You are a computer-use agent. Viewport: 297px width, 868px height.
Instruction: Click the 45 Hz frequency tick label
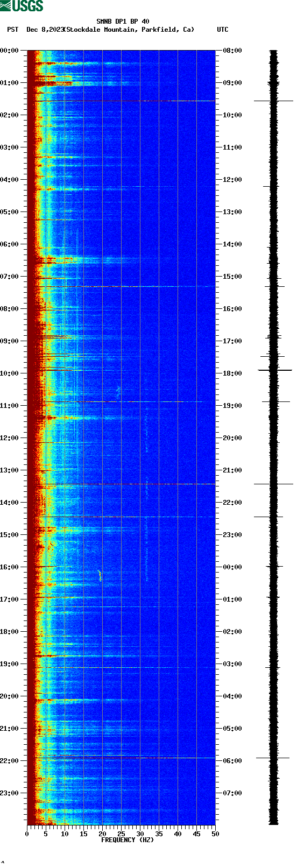coord(196,834)
